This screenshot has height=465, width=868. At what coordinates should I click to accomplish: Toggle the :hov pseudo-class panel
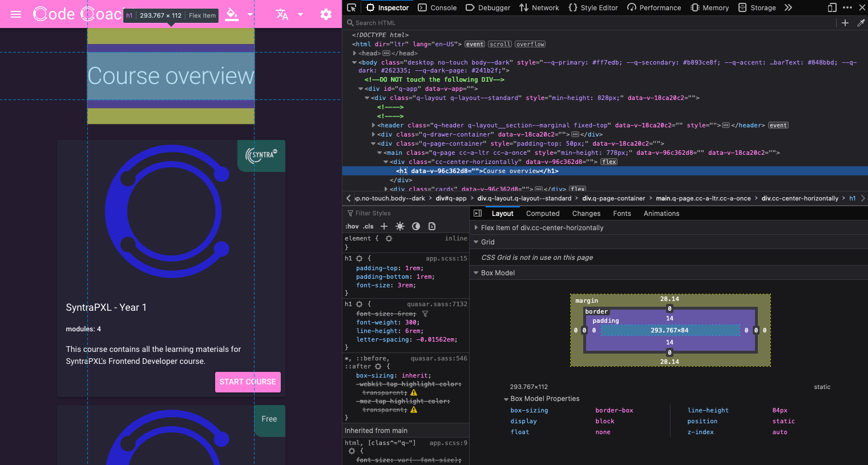(352, 226)
